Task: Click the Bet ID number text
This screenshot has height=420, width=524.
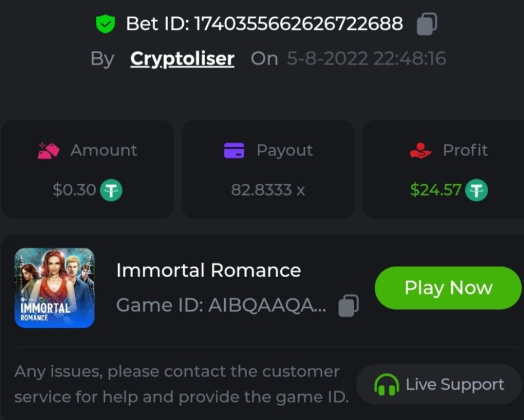Action: point(298,24)
